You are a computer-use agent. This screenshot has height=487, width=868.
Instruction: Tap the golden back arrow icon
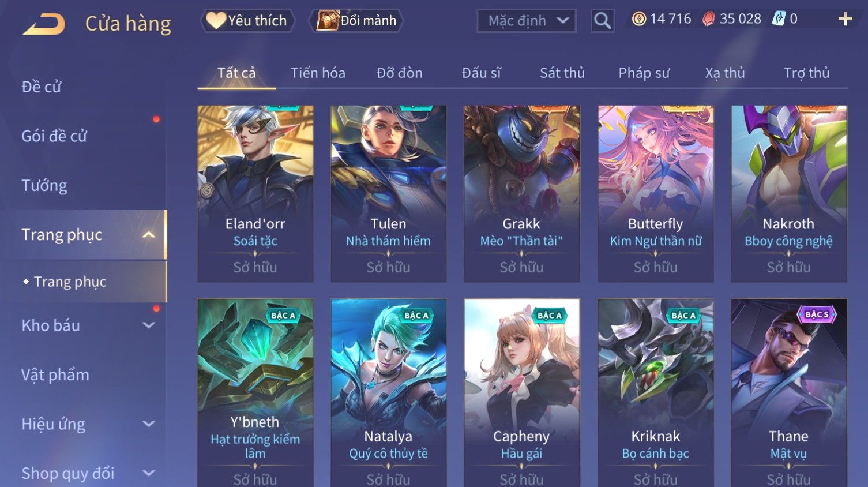click(x=44, y=24)
